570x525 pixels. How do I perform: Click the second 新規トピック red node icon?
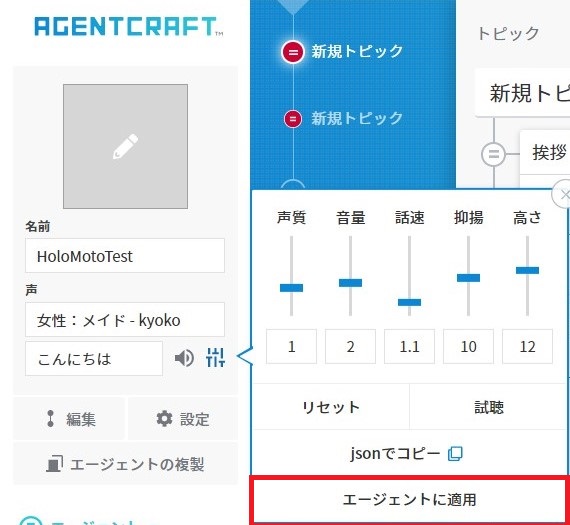click(293, 119)
